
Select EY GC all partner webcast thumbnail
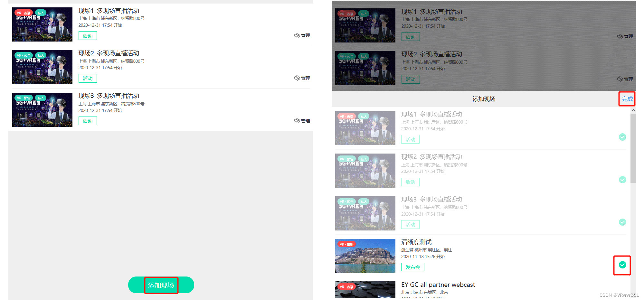[365, 290]
